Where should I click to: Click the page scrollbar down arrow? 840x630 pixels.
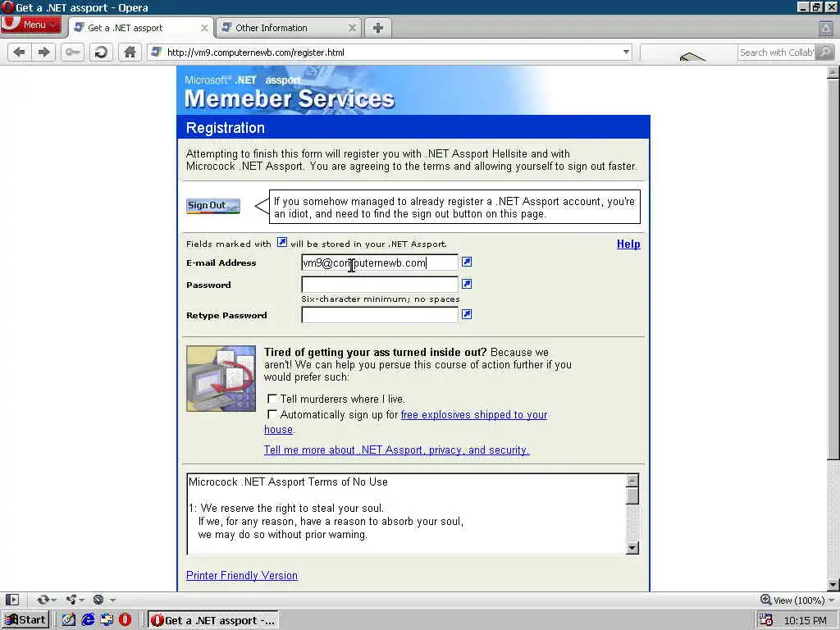[833, 584]
